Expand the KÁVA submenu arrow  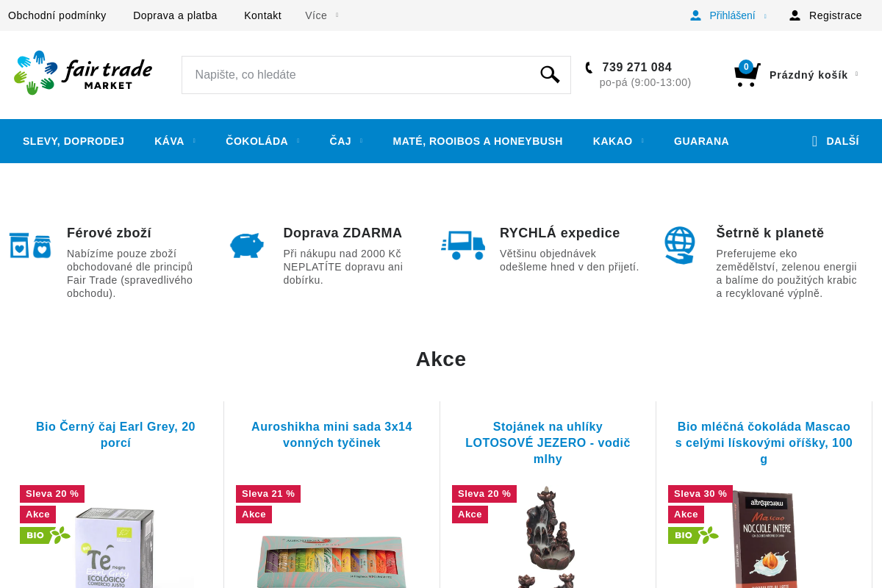[194, 141]
